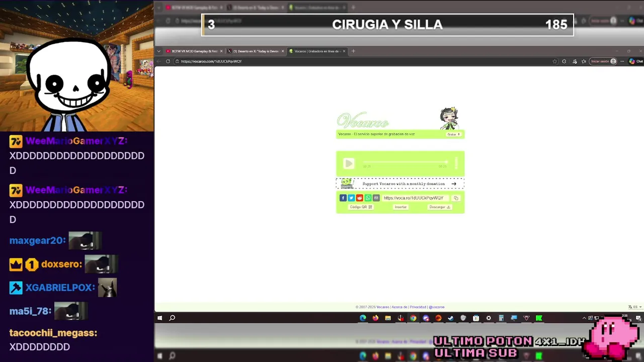
Task: Open the Privacidad footer link
Action: 418,307
